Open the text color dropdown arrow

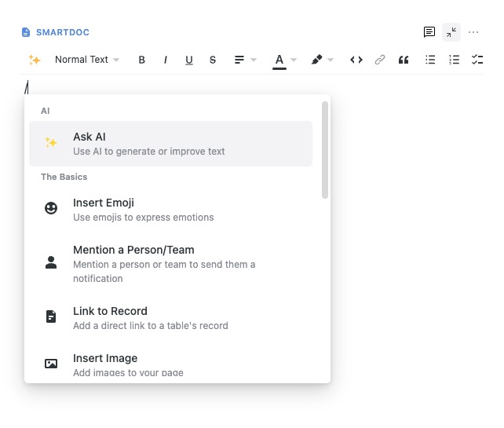(x=294, y=60)
